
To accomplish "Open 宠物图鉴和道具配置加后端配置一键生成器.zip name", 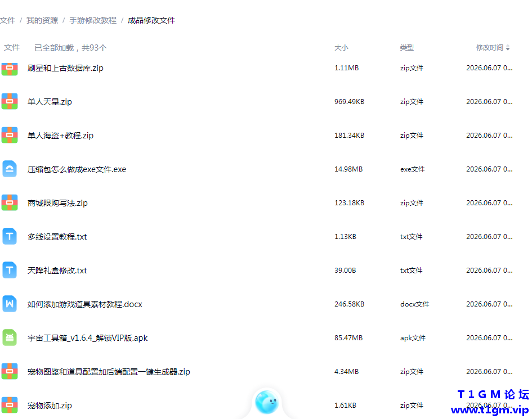I will tap(109, 372).
